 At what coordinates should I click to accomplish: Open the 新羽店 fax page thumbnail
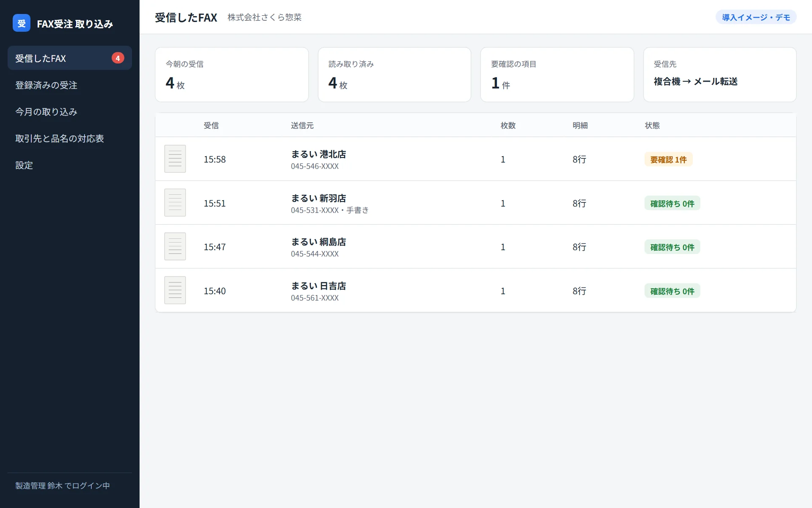click(x=175, y=203)
